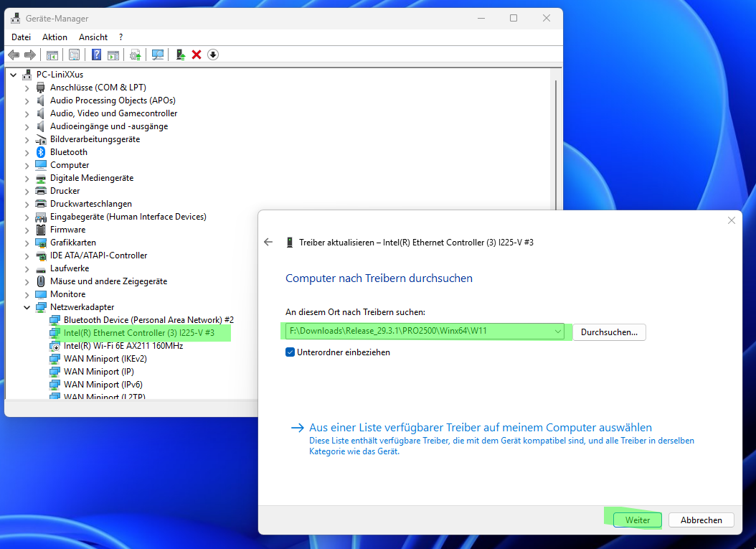
Task: Click the Monitore category icon
Action: [x=41, y=294]
